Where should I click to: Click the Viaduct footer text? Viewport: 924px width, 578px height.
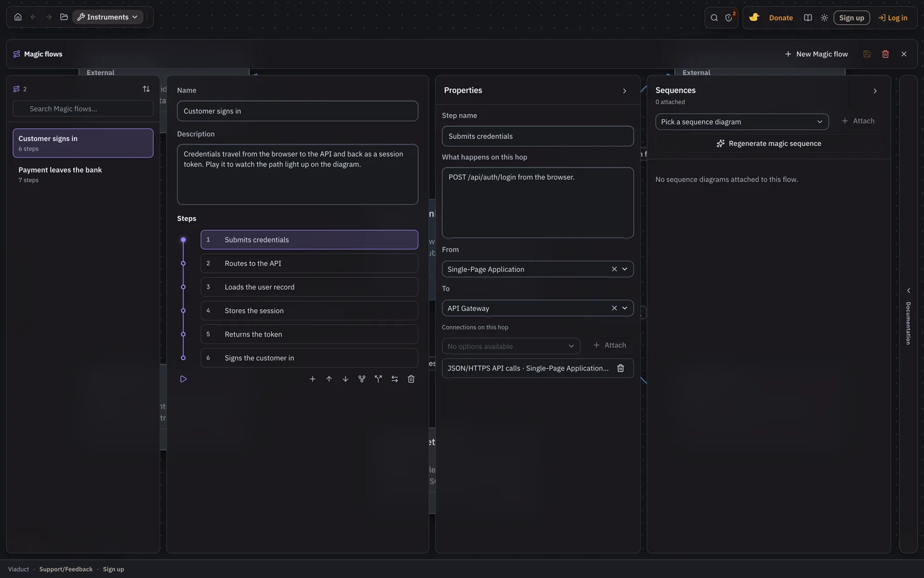point(18,569)
